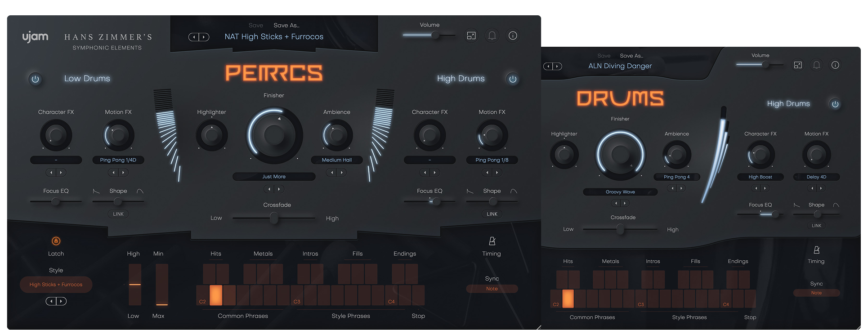Screen dimensions: 868x330
Task: Open High Boost Character FX dropdown
Action: point(760,177)
